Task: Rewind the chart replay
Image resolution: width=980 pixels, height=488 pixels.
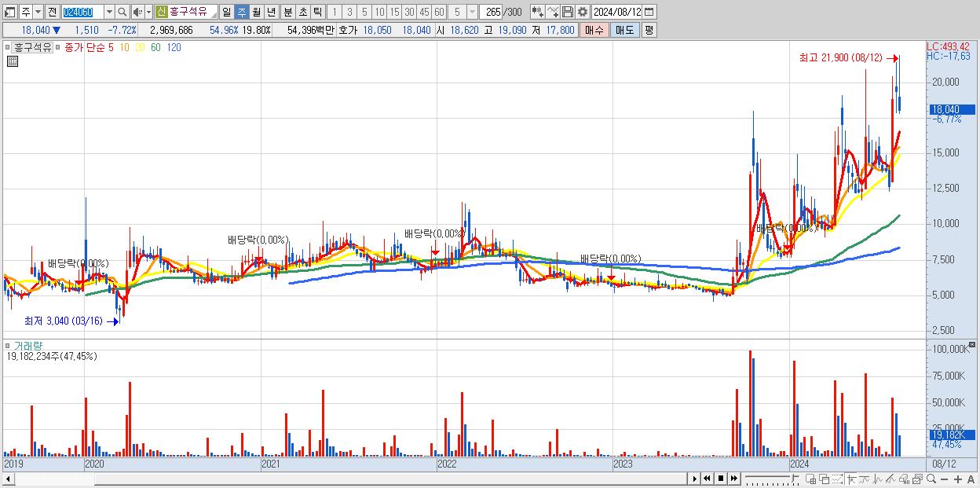Action: (707, 479)
